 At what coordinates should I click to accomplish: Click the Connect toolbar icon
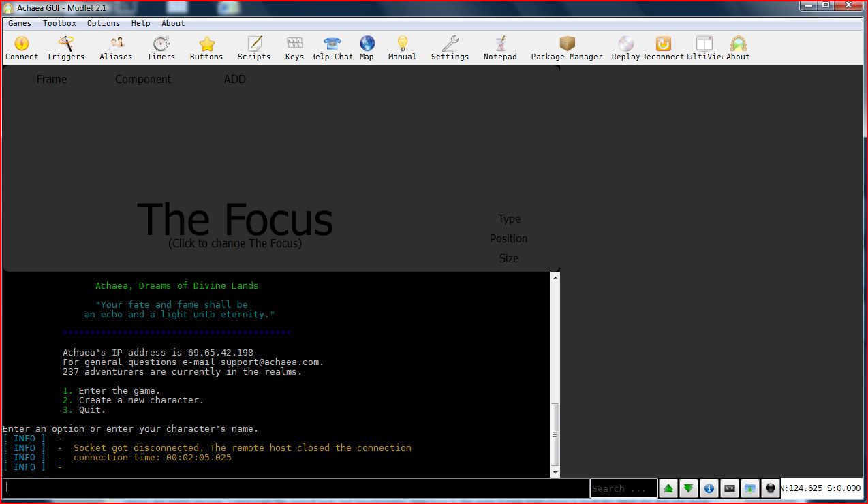pos(22,48)
